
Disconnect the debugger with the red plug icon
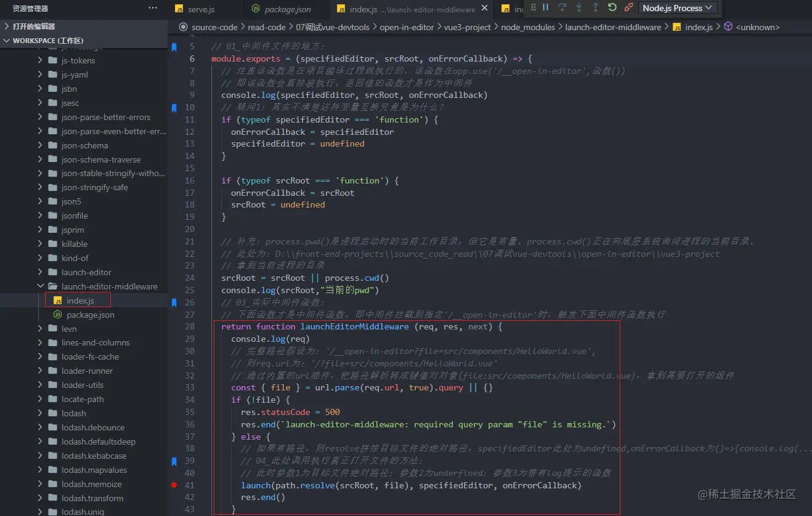[x=628, y=7]
